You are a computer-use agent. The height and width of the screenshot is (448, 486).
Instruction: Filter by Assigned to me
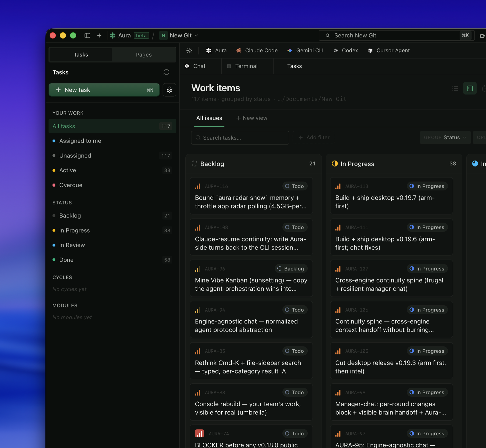(x=112, y=141)
